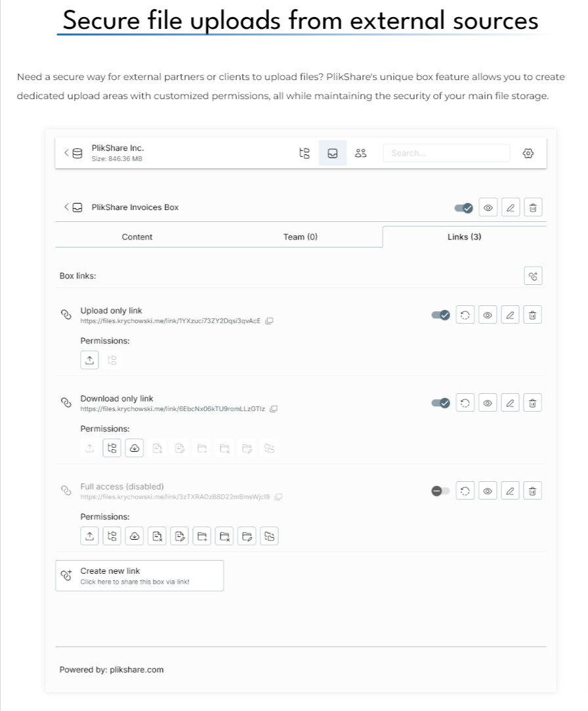Copy the Full access link URL

pyautogui.click(x=278, y=497)
